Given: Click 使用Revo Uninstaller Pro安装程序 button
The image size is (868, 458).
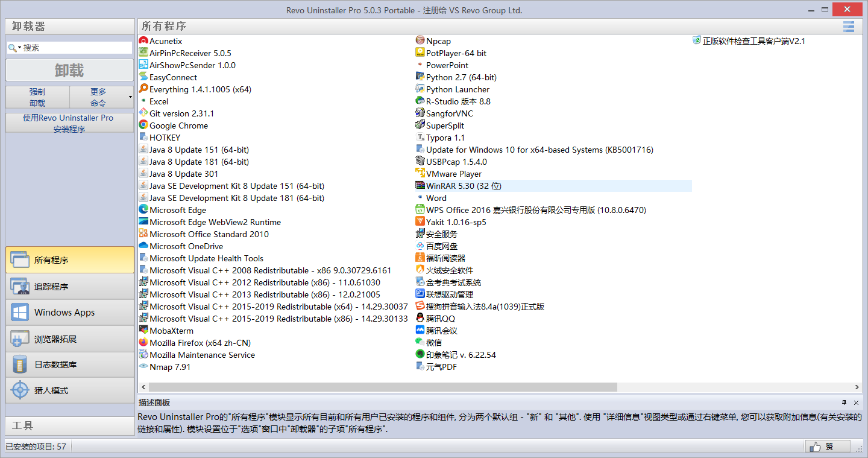Looking at the screenshot, I should [70, 123].
